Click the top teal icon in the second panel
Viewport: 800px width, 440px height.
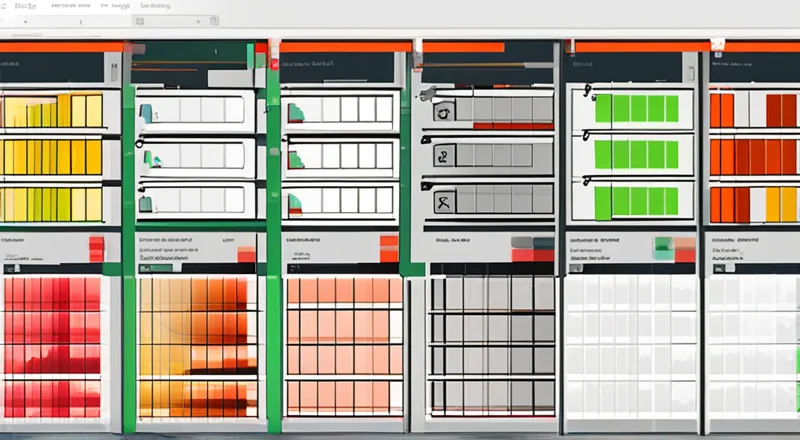tap(147, 112)
